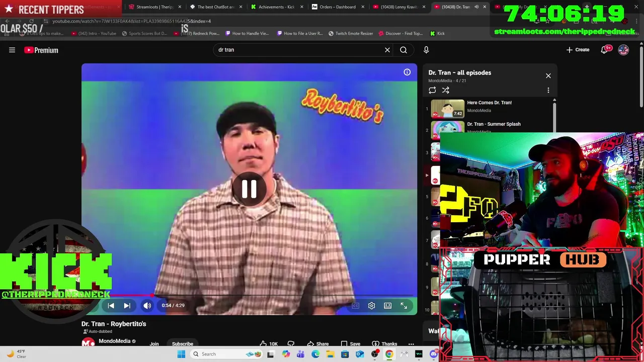
Task: Open the Windows Start menu
Action: click(181, 354)
